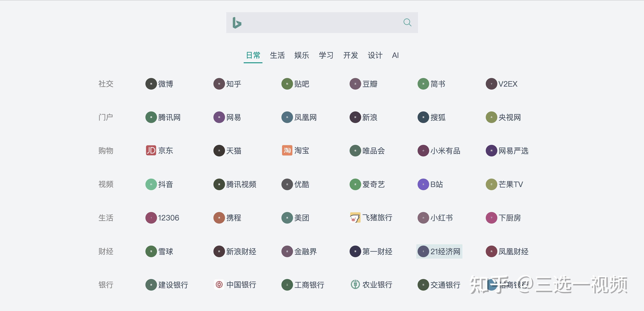The width and height of the screenshot is (644, 311).
Task: Open the 凤凰财经 link
Action: point(507,251)
